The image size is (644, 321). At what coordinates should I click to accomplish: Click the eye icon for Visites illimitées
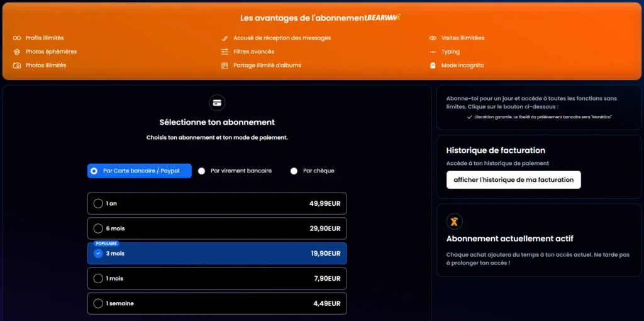(x=433, y=38)
